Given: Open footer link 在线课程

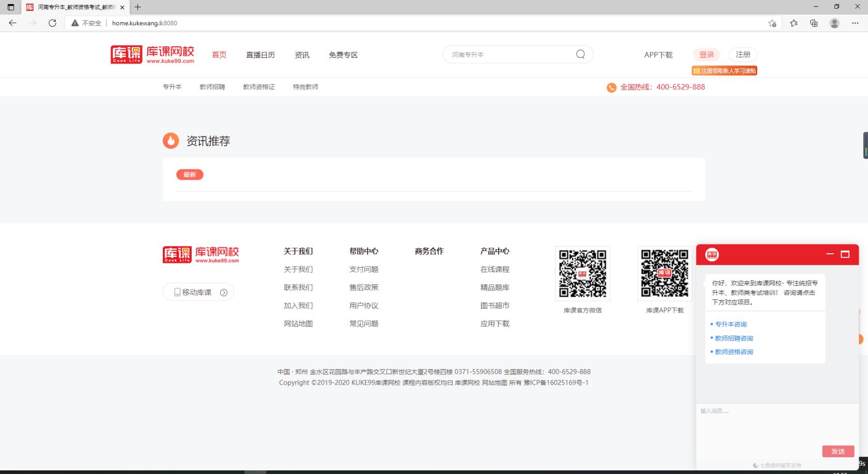Looking at the screenshot, I should [x=495, y=269].
